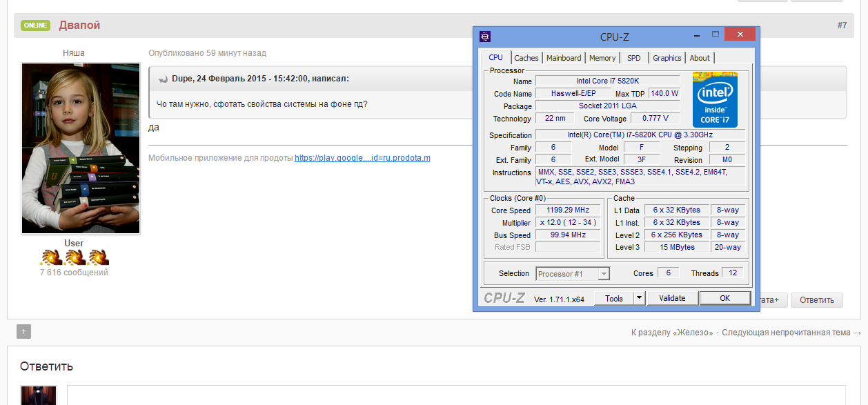Image resolution: width=868 pixels, height=405 pixels.
Task: Open the About tab in CPU-Z
Action: click(x=700, y=58)
